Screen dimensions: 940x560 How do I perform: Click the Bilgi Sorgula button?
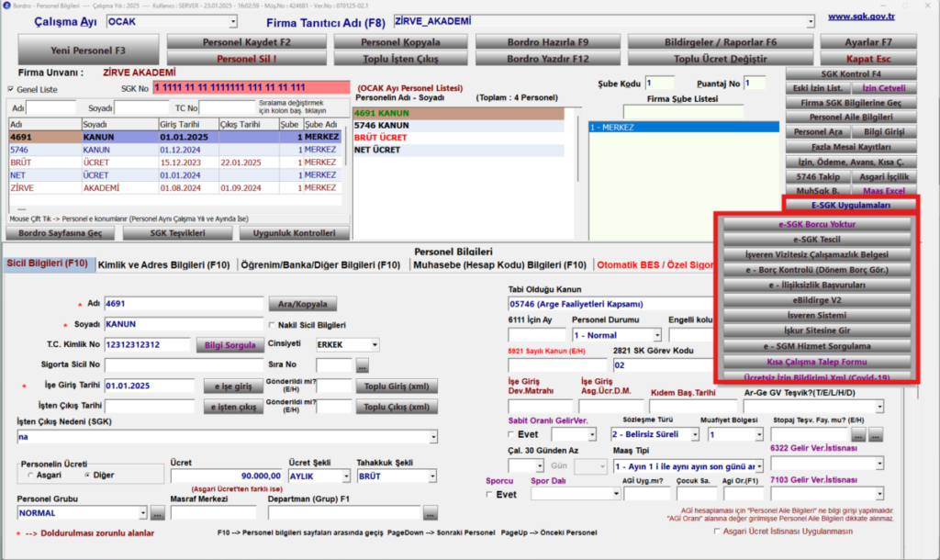tap(229, 345)
